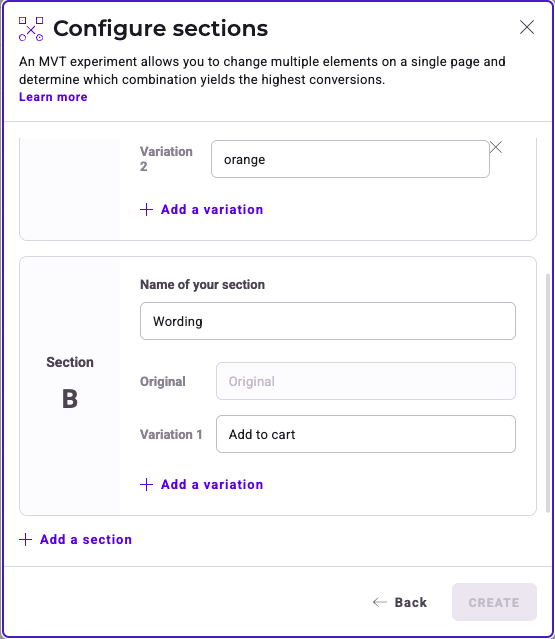Viewport: 555px width, 639px height.
Task: Click the MVT experiment icon beside the title
Action: 31,29
